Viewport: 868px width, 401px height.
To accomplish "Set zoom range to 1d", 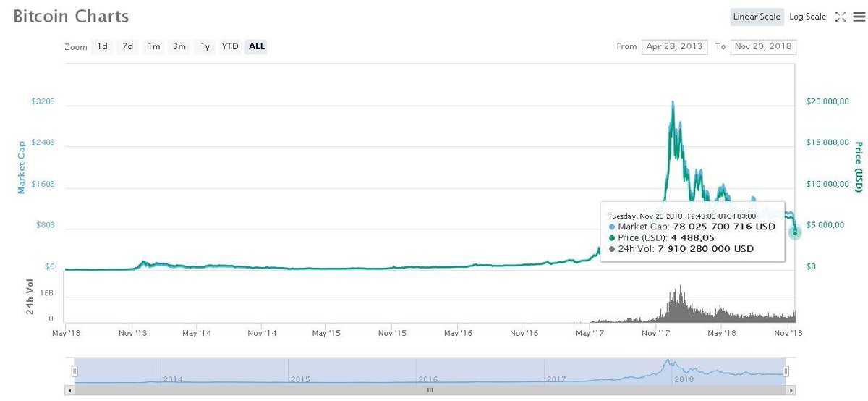I will click(103, 46).
